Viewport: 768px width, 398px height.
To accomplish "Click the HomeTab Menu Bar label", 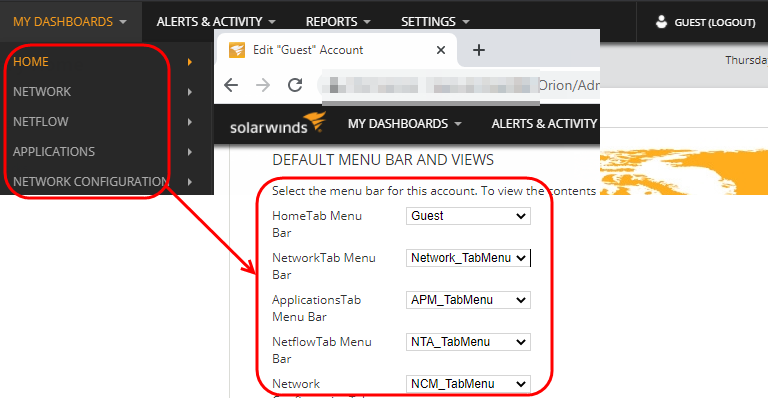I will pyautogui.click(x=317, y=224).
